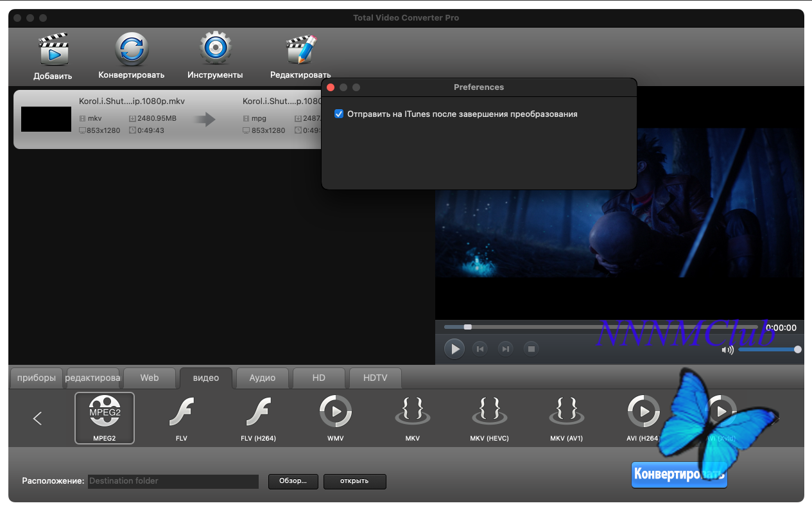Select the MPEG2 format icon
The image size is (812, 510).
pos(105,412)
